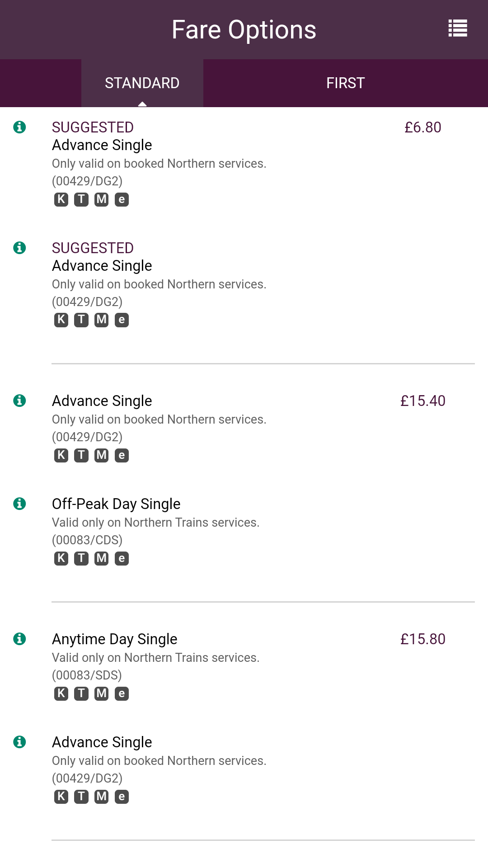Tap M badge under £6.80 suggested fare
This screenshot has width=488, height=868.
click(101, 199)
